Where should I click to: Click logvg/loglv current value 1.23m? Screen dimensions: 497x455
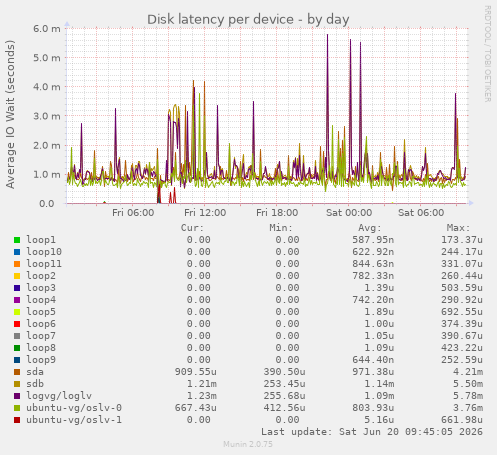click(x=202, y=396)
